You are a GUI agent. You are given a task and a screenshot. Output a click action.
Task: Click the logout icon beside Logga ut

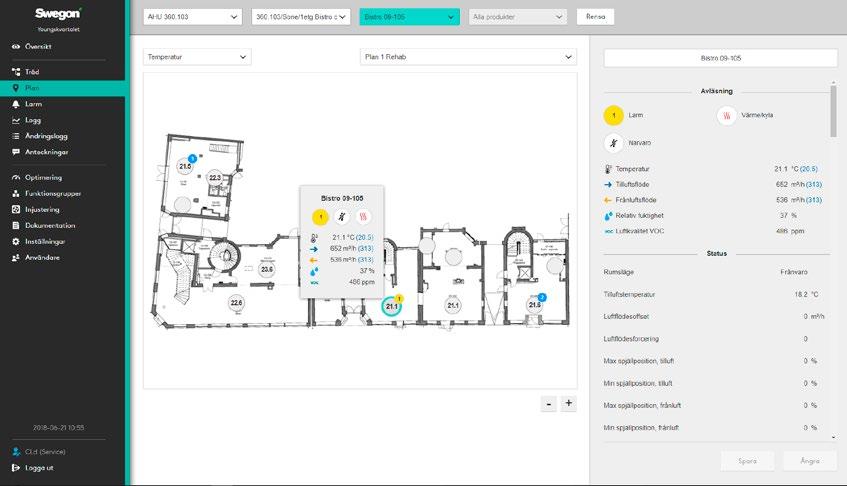16,468
